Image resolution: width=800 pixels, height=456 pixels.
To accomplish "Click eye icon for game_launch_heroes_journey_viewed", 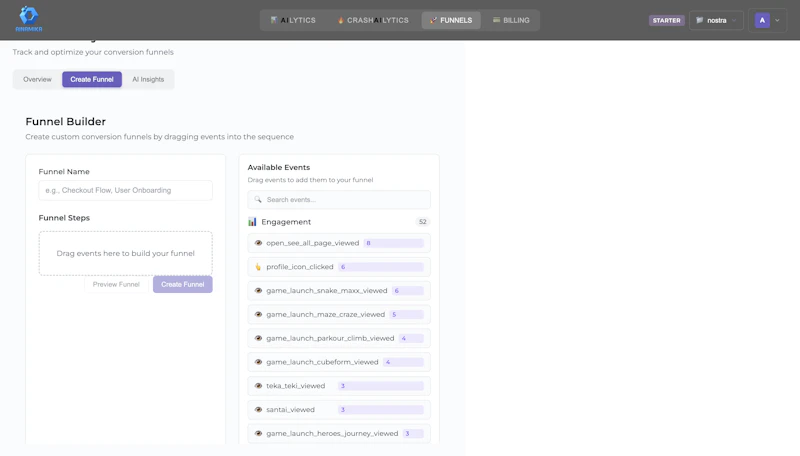I will pos(258,434).
